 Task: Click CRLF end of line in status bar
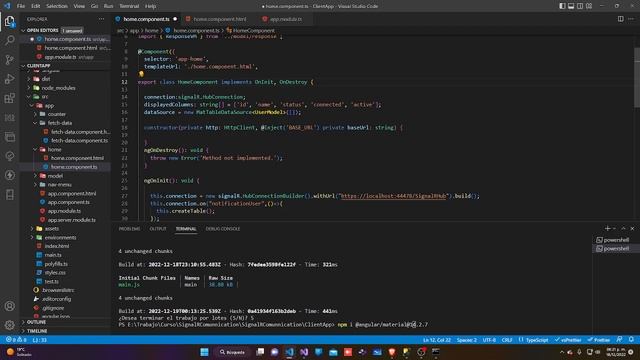coord(507,340)
